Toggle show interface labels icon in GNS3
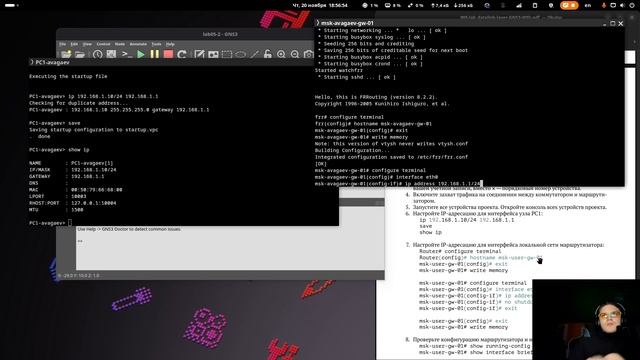 (111, 54)
